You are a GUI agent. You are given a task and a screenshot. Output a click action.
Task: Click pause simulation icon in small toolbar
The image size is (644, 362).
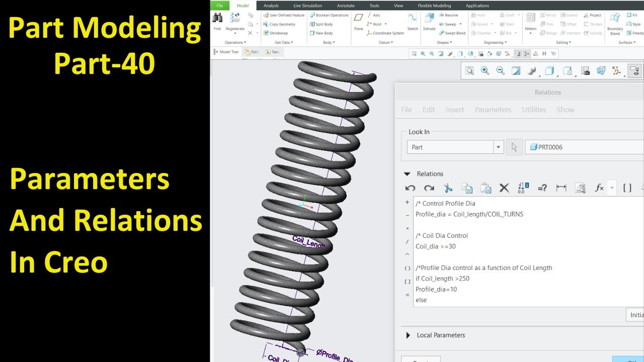(544, 53)
